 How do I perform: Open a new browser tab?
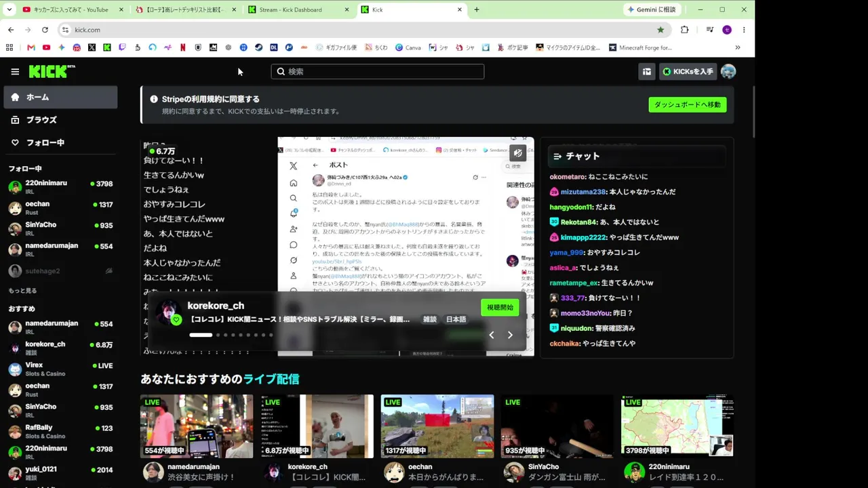pyautogui.click(x=477, y=9)
